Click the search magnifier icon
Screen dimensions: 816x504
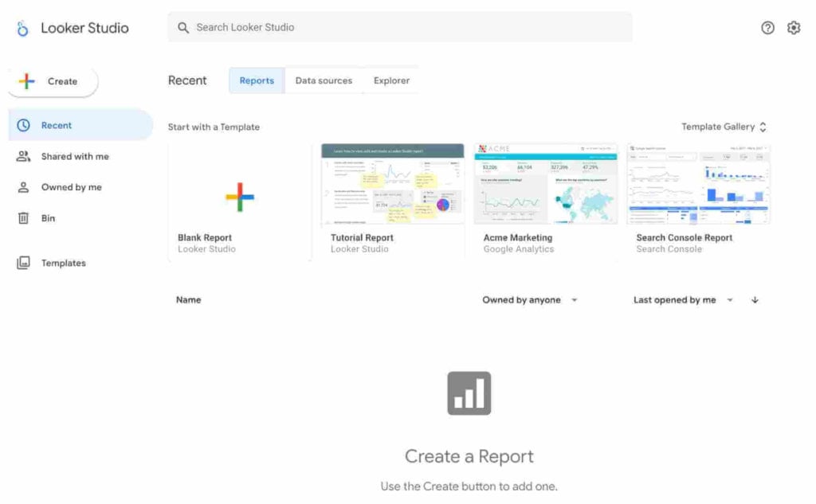[x=184, y=27]
